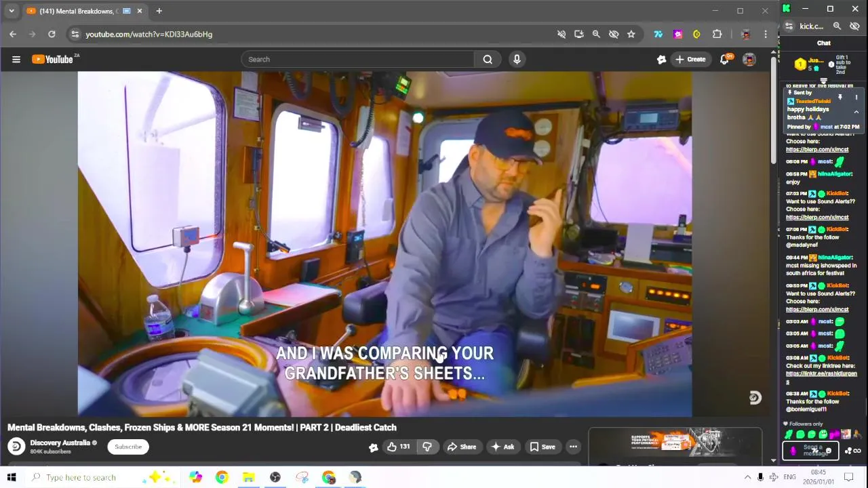The image size is (868, 488).
Task: Open Chrome profile avatar
Action: point(746,34)
